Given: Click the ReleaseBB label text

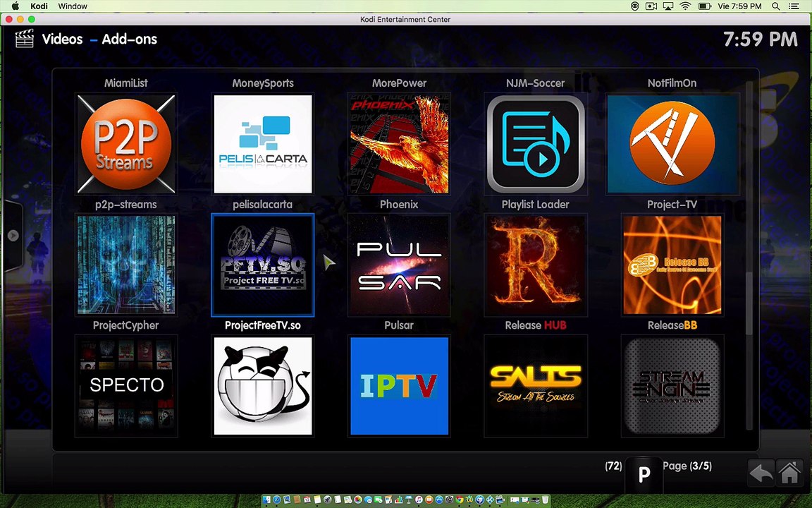Looking at the screenshot, I should [x=672, y=325].
